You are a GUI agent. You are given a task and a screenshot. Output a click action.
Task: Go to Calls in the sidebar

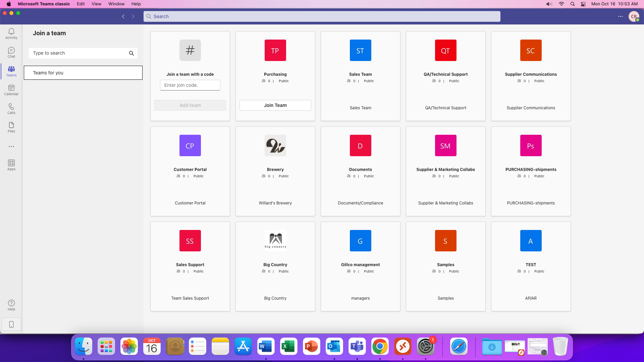coord(11,109)
